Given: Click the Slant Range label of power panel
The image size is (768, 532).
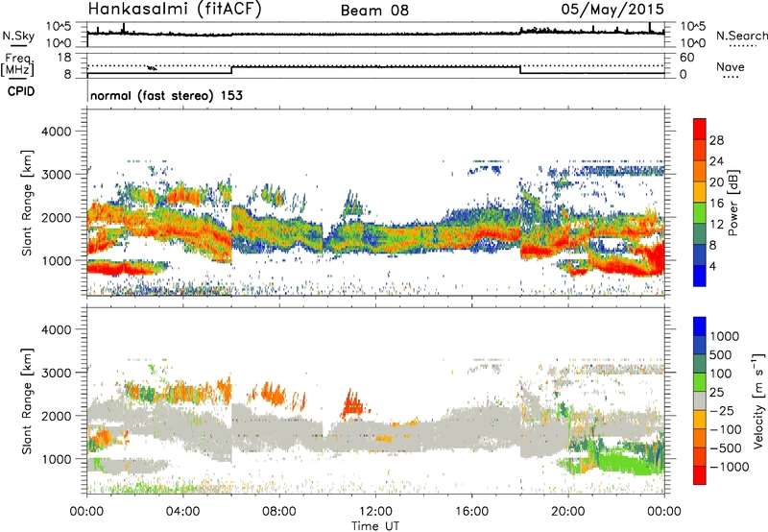Looking at the screenshot, I should 27,203.
